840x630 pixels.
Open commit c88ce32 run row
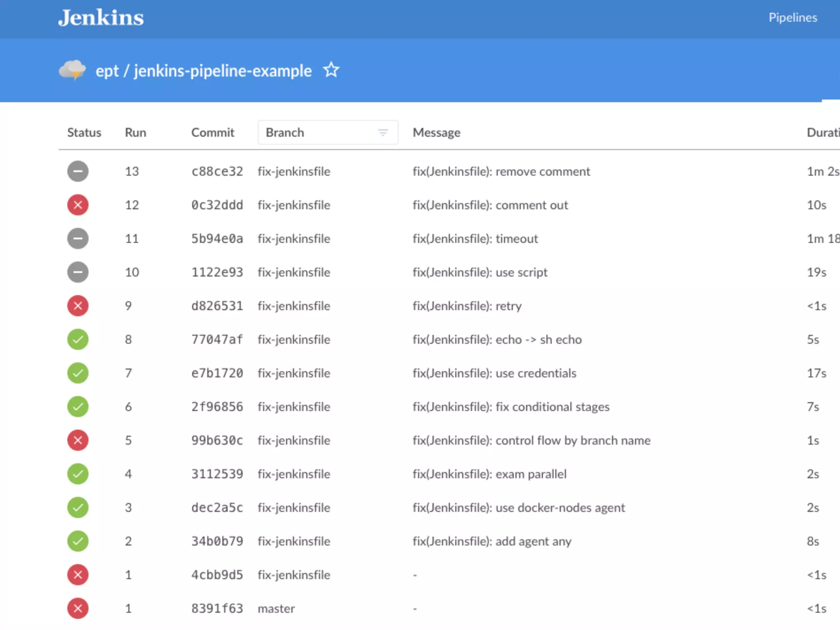217,171
